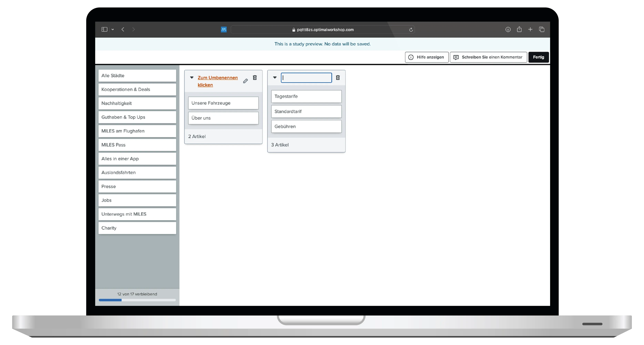Viewport: 644px width, 345px height.
Task: Focus the empty group name input field
Action: pos(306,78)
